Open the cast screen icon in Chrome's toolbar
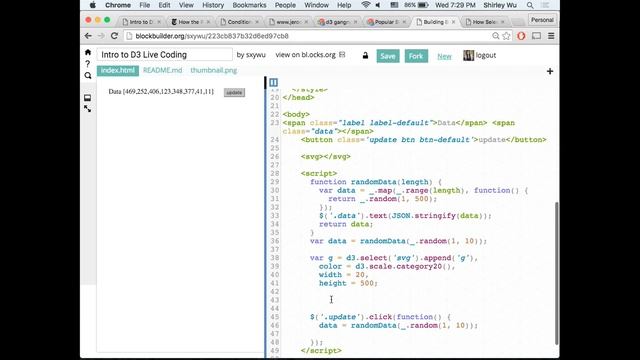Image resolution: width=640 pixels, height=360 pixels. pos(536,36)
